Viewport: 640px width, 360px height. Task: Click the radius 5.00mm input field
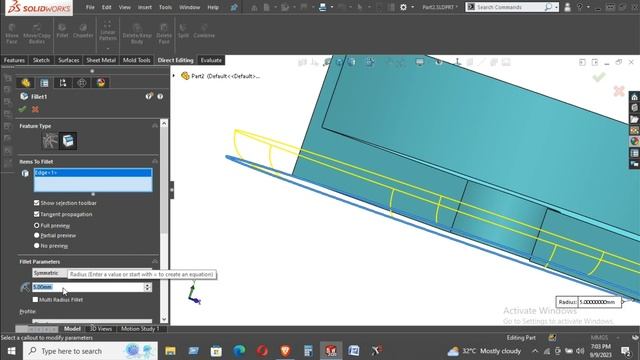88,287
